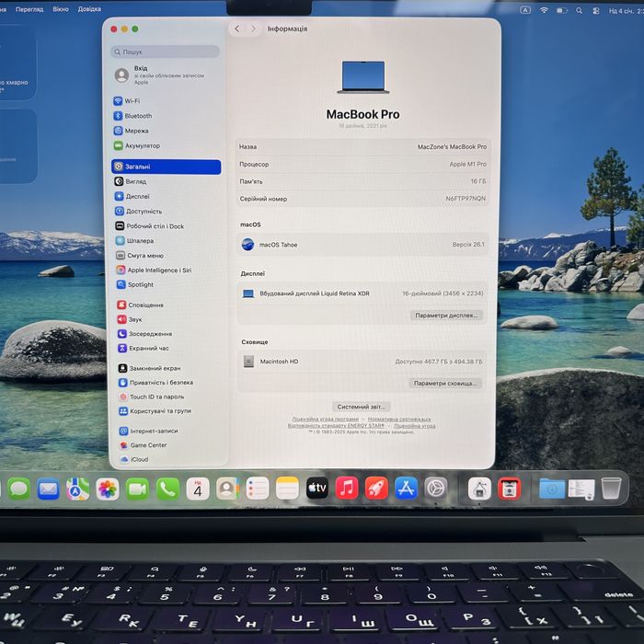644x644 pixels.
Task: Open FaceTime from the Dock
Action: (137, 489)
